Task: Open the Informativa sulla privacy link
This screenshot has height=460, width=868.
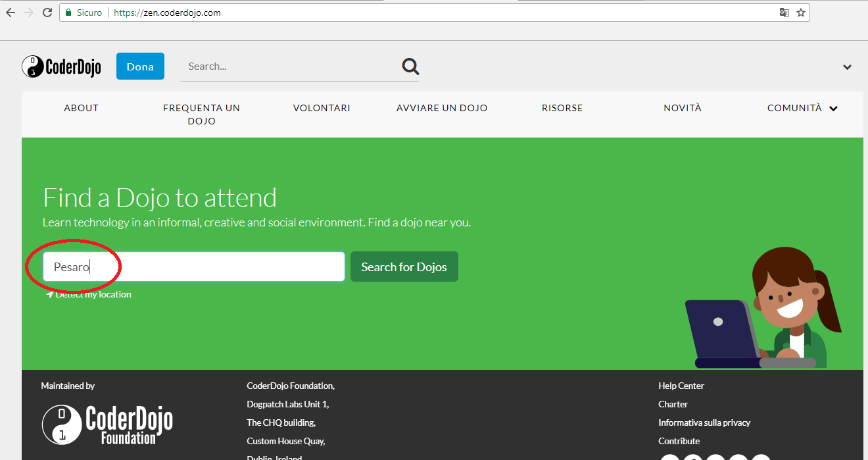Action: point(704,422)
